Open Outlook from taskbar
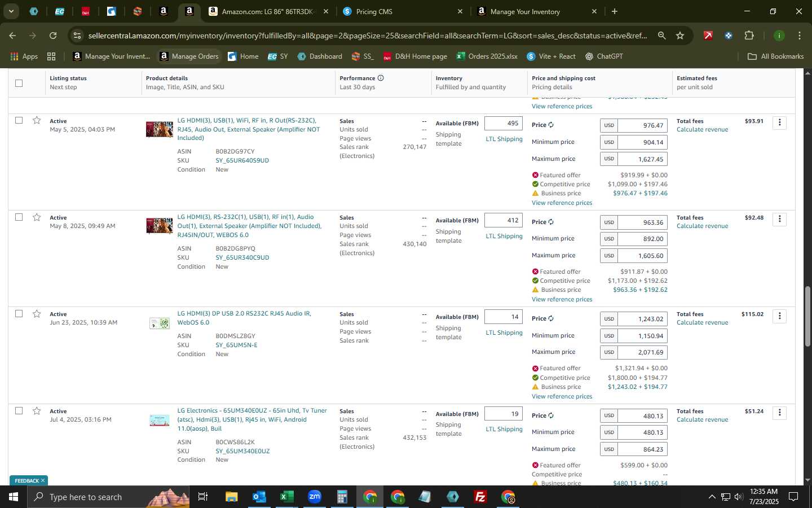This screenshot has height=508, width=812. pyautogui.click(x=259, y=497)
